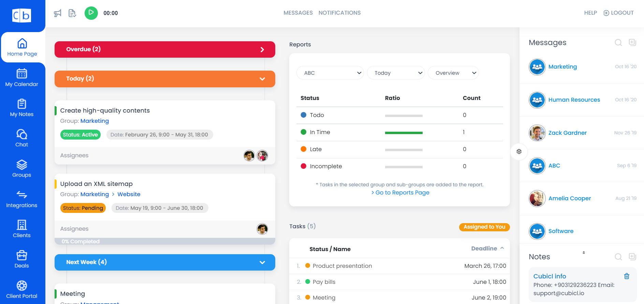Open Chat from sidebar
Viewport: 644px width, 304px height.
point(22,138)
